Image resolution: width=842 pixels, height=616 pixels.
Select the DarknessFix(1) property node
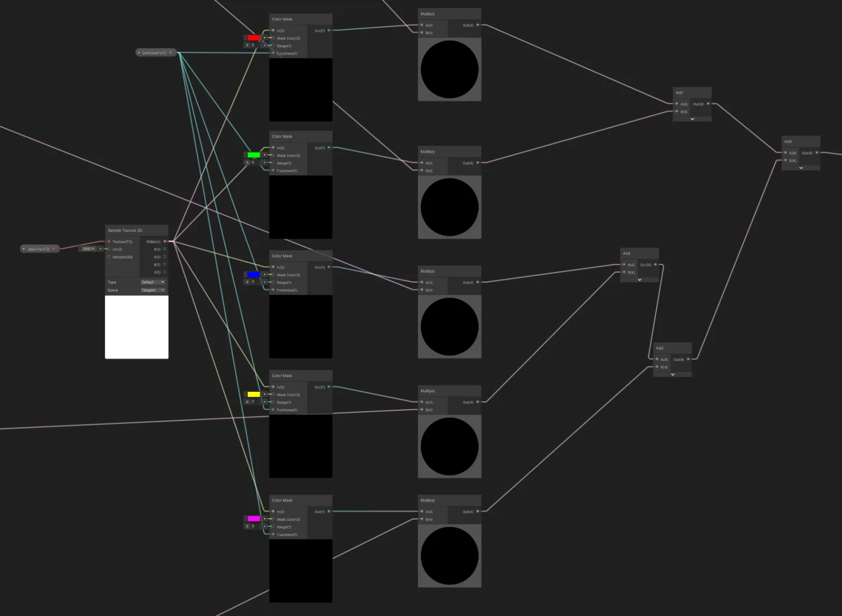click(x=155, y=53)
